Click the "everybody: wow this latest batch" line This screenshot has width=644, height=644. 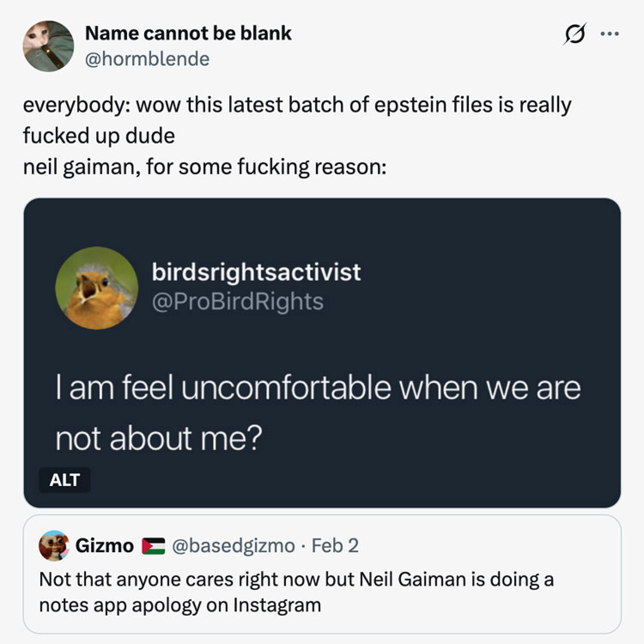click(297, 105)
